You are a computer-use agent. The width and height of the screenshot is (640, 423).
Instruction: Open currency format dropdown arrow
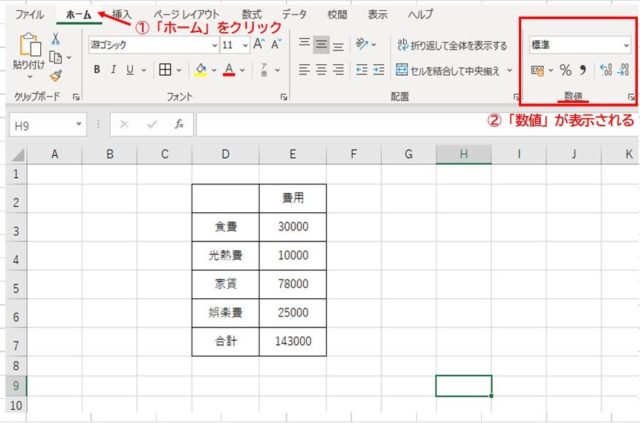[x=551, y=71]
